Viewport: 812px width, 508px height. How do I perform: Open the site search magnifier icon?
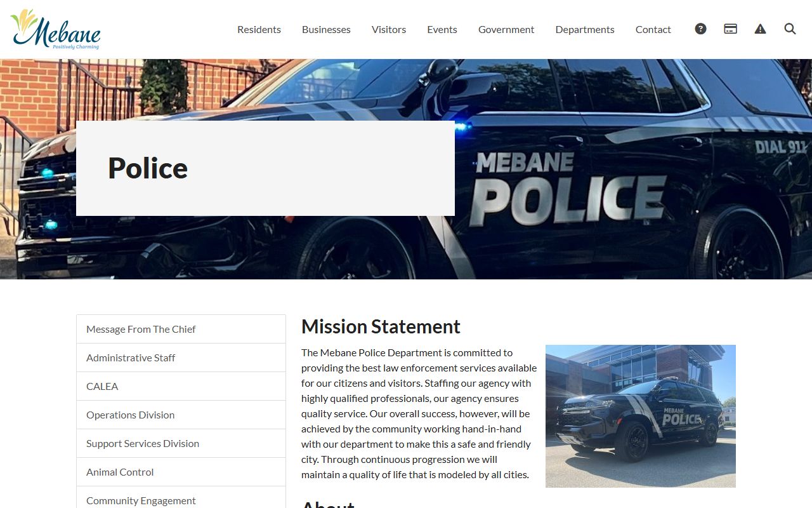tap(790, 29)
